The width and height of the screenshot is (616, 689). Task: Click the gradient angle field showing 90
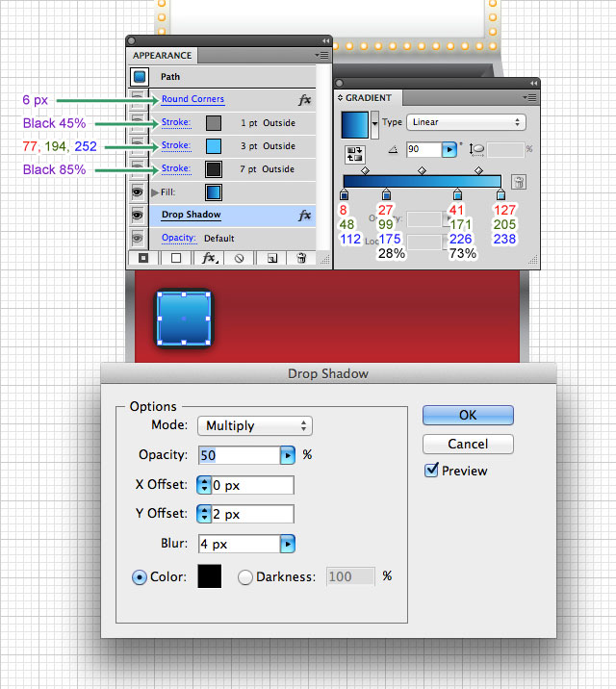[x=423, y=150]
